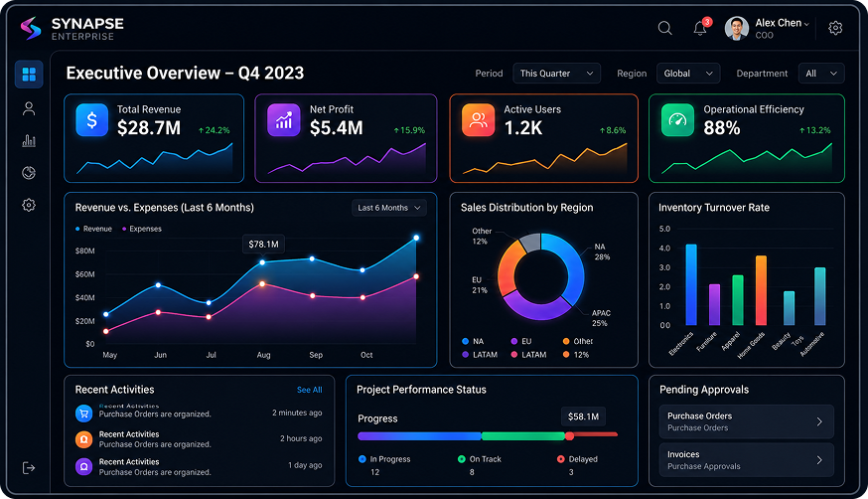868x499 pixels.
Task: Click the green On Track bar segment
Action: [x=523, y=435]
